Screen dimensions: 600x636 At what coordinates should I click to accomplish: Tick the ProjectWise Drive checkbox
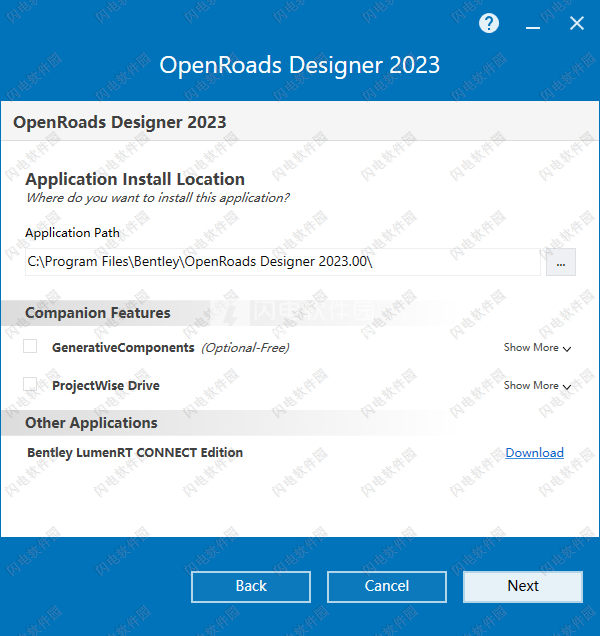30,384
